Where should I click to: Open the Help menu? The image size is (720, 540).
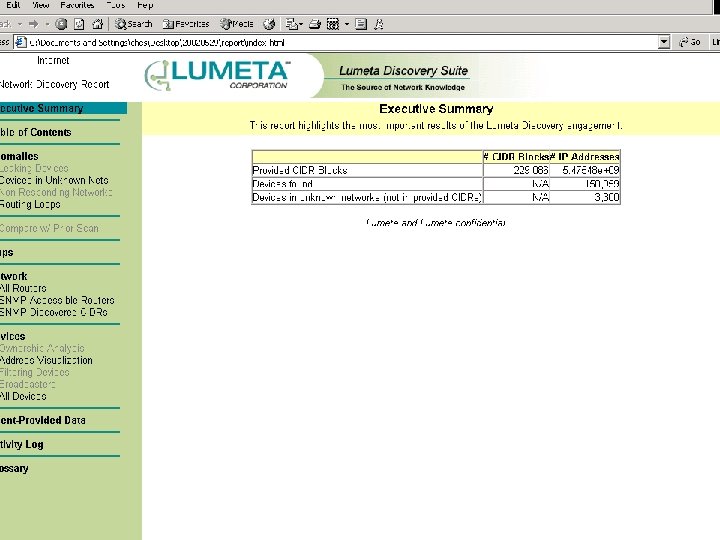(145, 5)
